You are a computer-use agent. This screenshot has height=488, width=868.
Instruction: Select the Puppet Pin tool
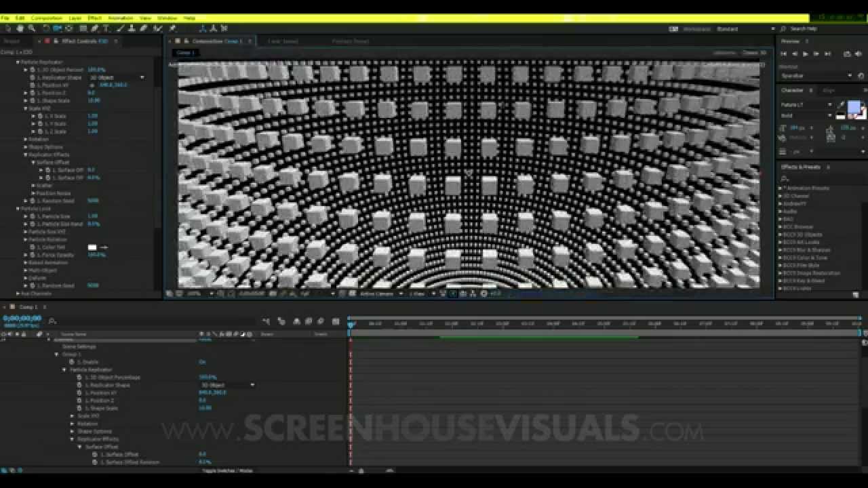click(172, 28)
